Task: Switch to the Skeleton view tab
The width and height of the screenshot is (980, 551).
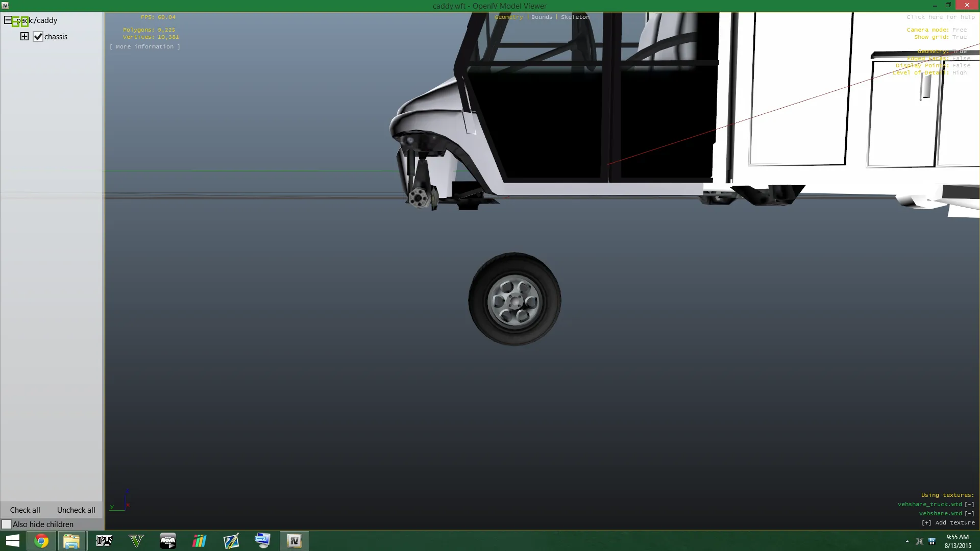Action: [575, 17]
